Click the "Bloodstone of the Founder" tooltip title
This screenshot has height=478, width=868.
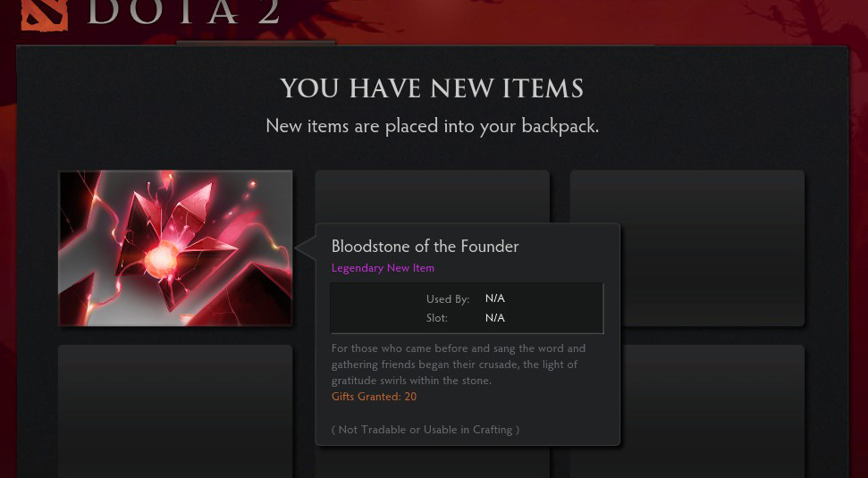pos(425,247)
